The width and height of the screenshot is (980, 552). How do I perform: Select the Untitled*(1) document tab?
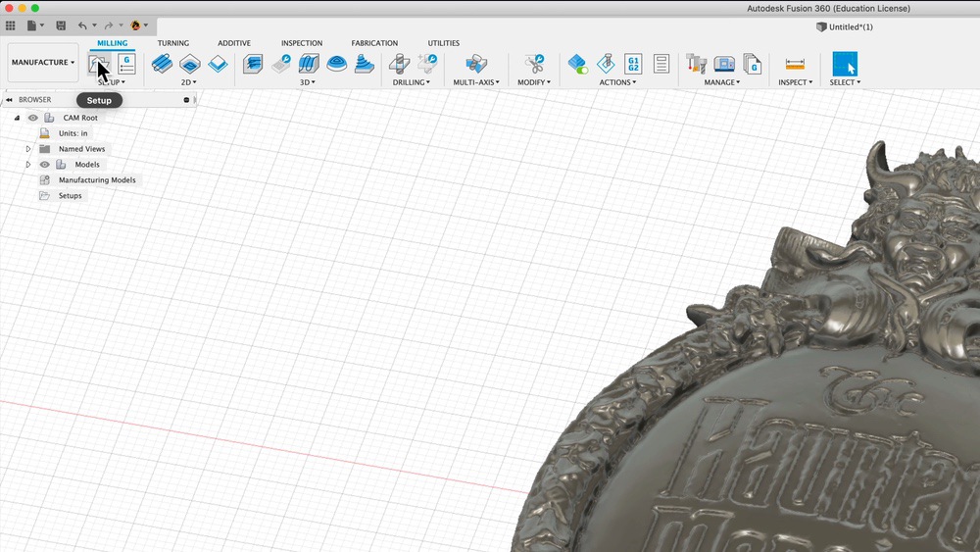pyautogui.click(x=845, y=26)
